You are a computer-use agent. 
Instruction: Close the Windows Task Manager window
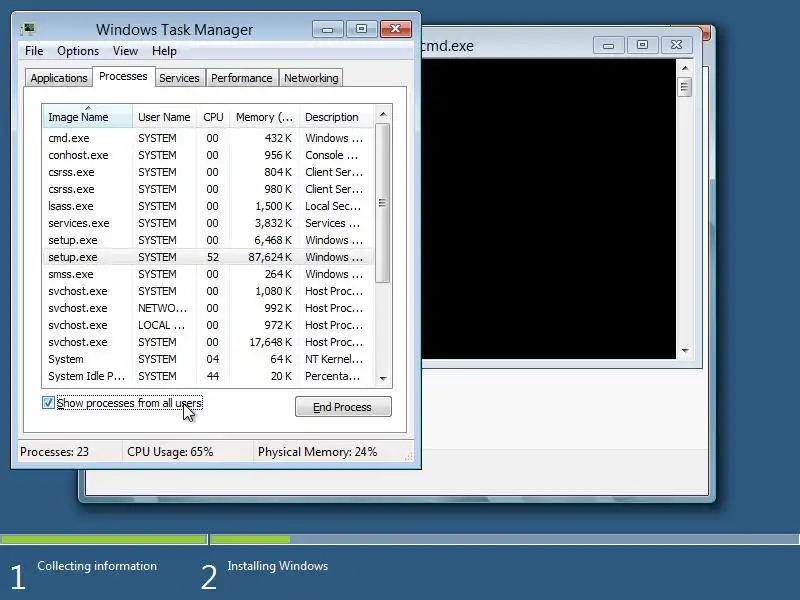[x=395, y=29]
